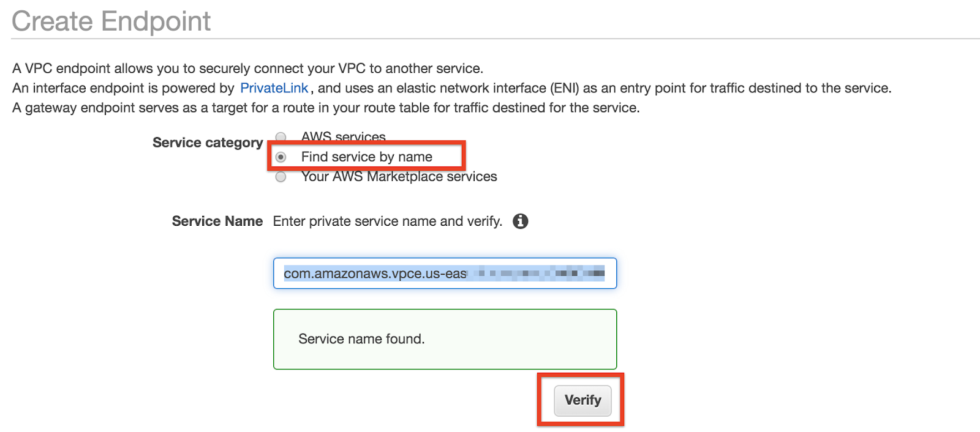Select Your AWS Marketplace services radio button
The width and height of the screenshot is (980, 432).
coord(281,177)
